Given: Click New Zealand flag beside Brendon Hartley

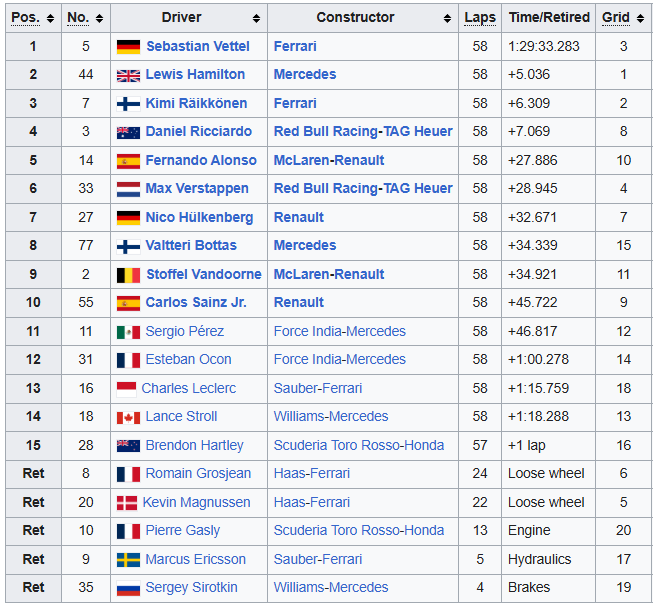Looking at the screenshot, I should coord(128,446).
